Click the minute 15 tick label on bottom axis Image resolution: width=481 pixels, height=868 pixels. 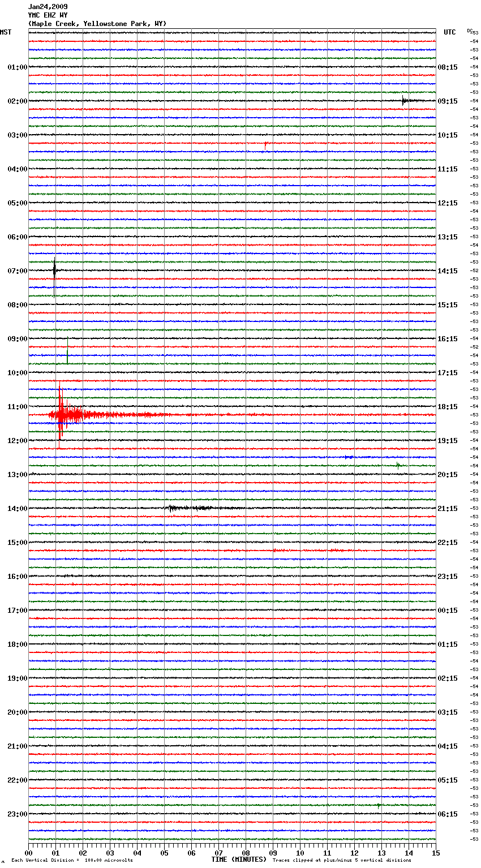click(436, 853)
